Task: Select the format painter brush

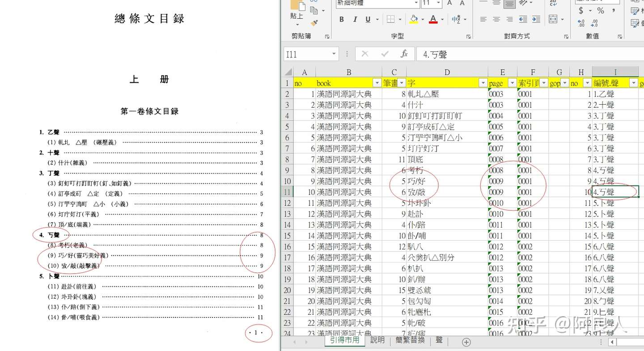Action: (314, 22)
